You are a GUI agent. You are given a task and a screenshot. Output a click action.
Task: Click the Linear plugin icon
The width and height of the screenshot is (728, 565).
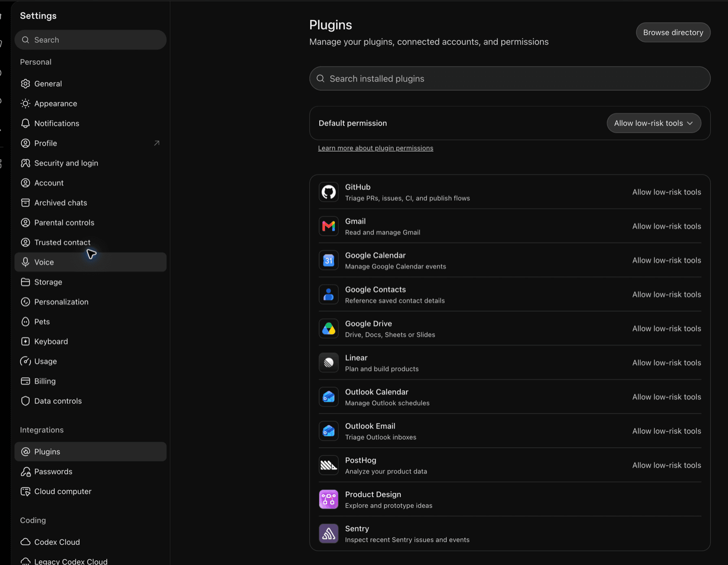click(x=329, y=363)
